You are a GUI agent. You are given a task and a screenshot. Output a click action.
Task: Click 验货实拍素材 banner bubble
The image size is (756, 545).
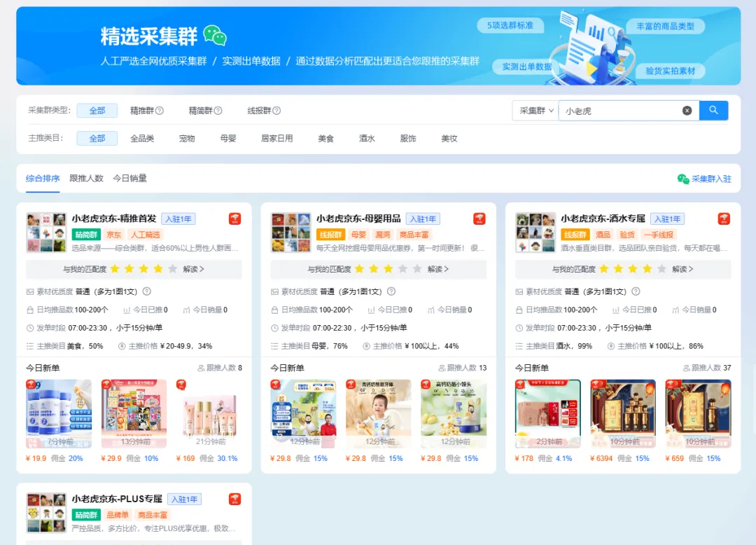tap(670, 71)
